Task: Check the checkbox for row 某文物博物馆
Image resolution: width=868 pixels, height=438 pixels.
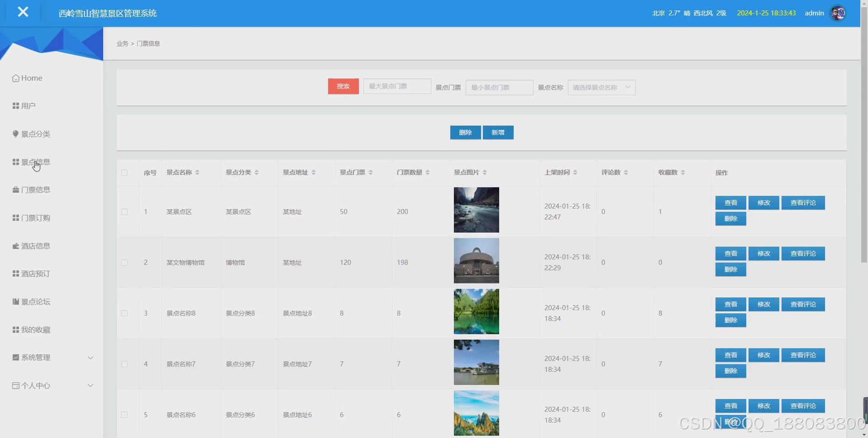Action: click(124, 262)
